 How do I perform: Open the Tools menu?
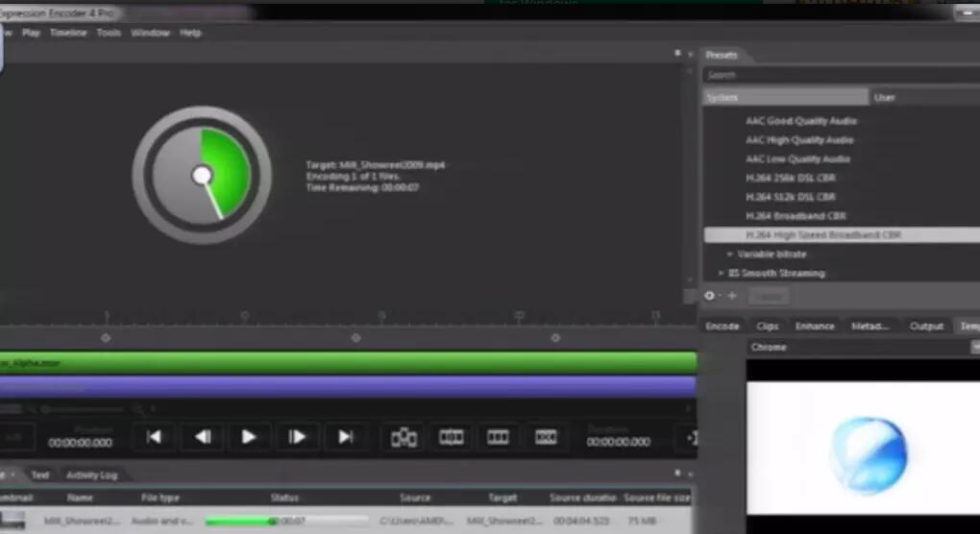109,33
